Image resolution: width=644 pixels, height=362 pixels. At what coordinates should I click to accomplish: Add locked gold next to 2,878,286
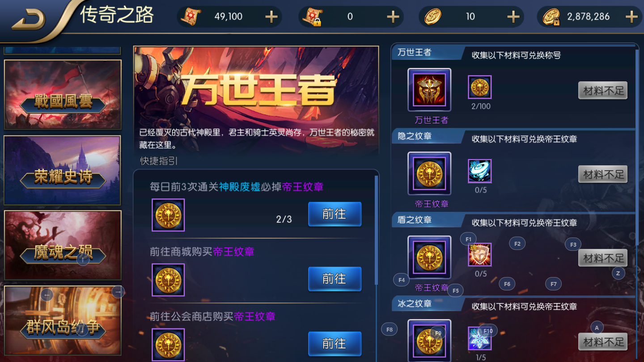[631, 17]
